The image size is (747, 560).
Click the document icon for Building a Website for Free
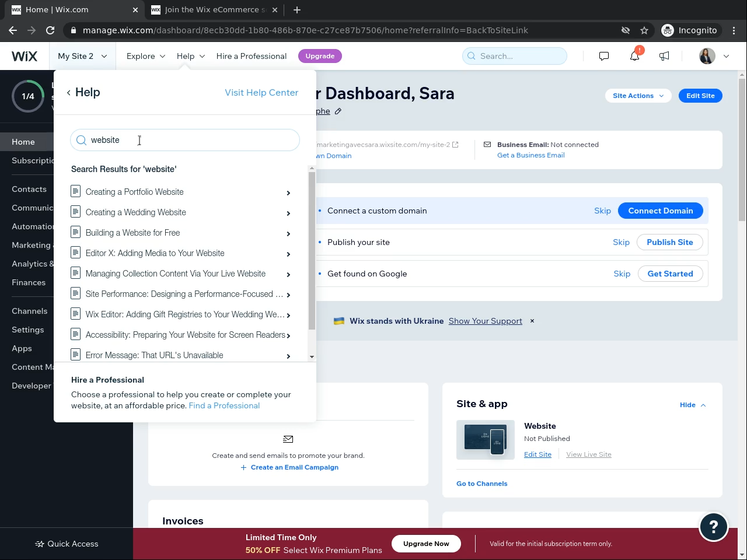75,232
